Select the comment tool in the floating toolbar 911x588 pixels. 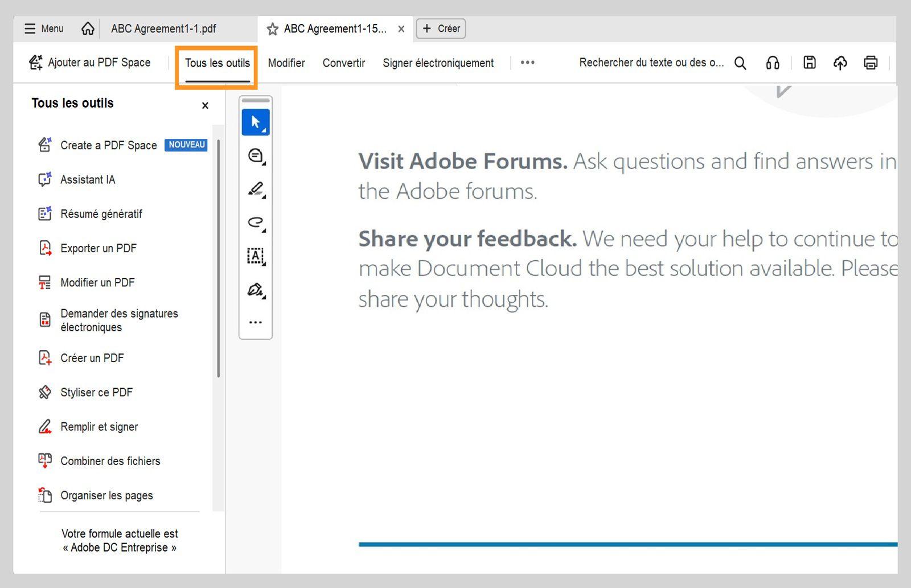255,155
